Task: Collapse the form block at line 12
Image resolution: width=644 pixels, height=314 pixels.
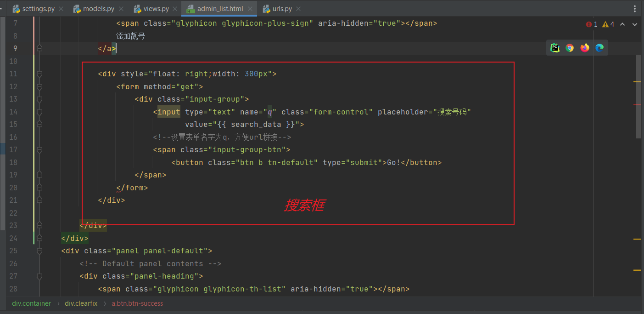Action: [39, 86]
